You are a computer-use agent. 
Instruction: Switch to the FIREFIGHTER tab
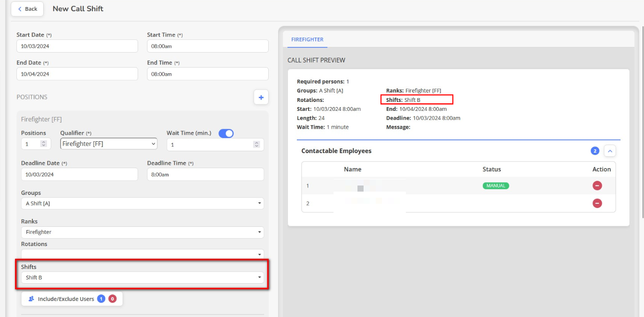coord(307,39)
